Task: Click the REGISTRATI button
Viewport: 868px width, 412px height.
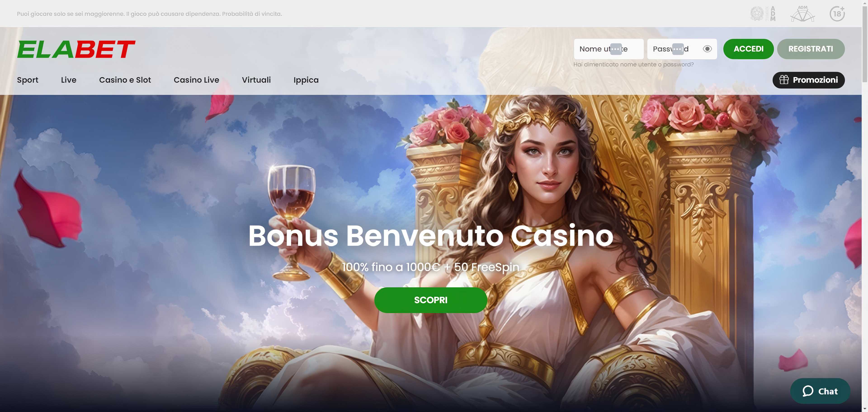Action: coord(811,49)
